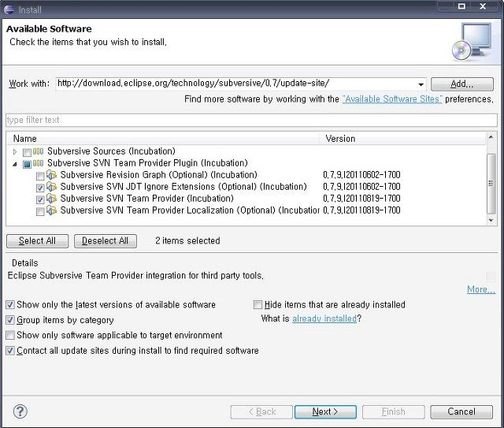Open the already installed link
This screenshot has height=428, width=504.
[x=324, y=318]
